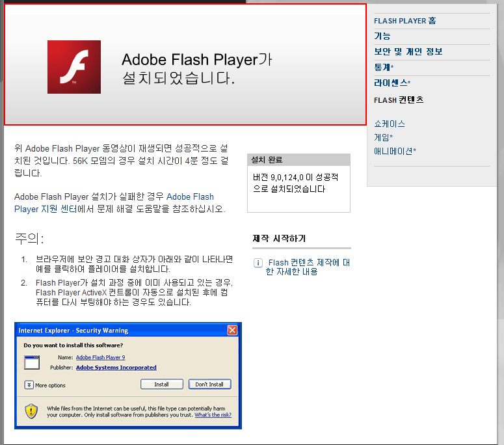Go to 보안 및 개인 정보 page

click(x=408, y=51)
